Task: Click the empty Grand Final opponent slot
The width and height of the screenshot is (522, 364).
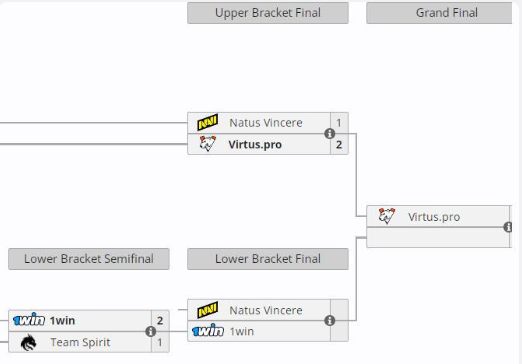Action: click(438, 238)
